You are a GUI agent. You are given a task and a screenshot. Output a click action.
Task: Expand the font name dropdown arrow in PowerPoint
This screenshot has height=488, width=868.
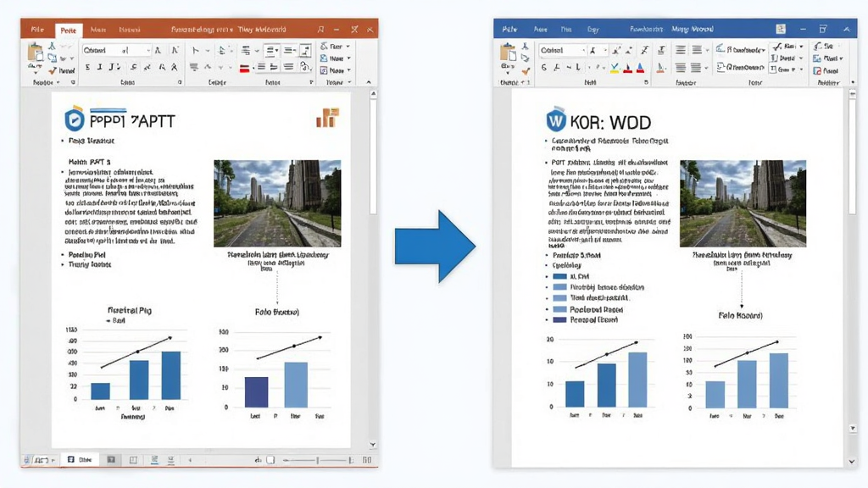coord(148,50)
